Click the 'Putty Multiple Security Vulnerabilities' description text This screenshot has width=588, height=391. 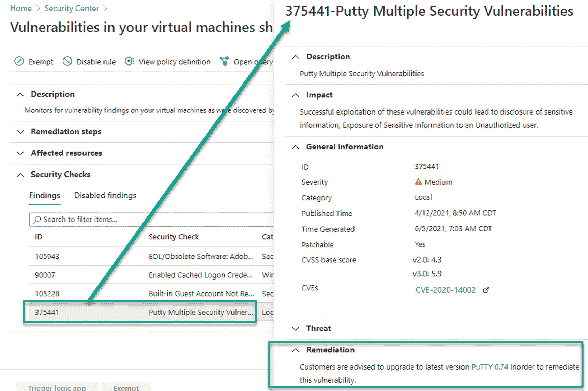point(362,73)
